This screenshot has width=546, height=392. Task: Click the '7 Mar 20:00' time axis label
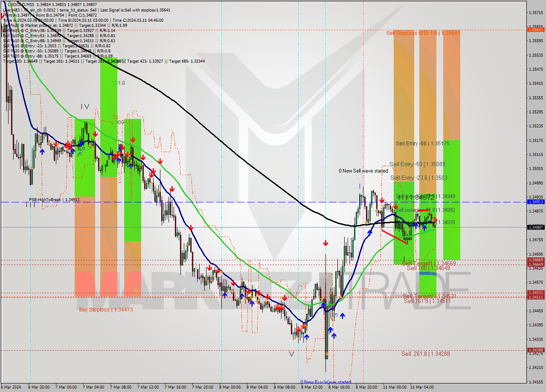click(x=203, y=387)
